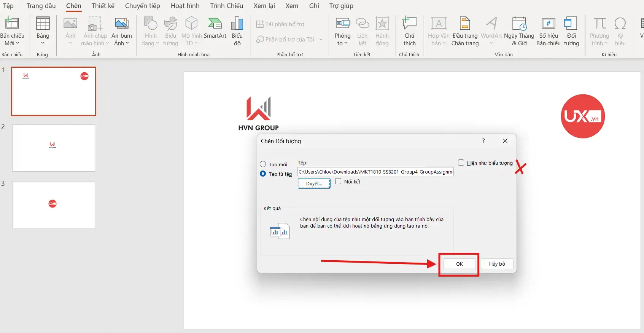Click the Hủy bỏ cancel button
The image size is (644, 333).
(x=497, y=264)
